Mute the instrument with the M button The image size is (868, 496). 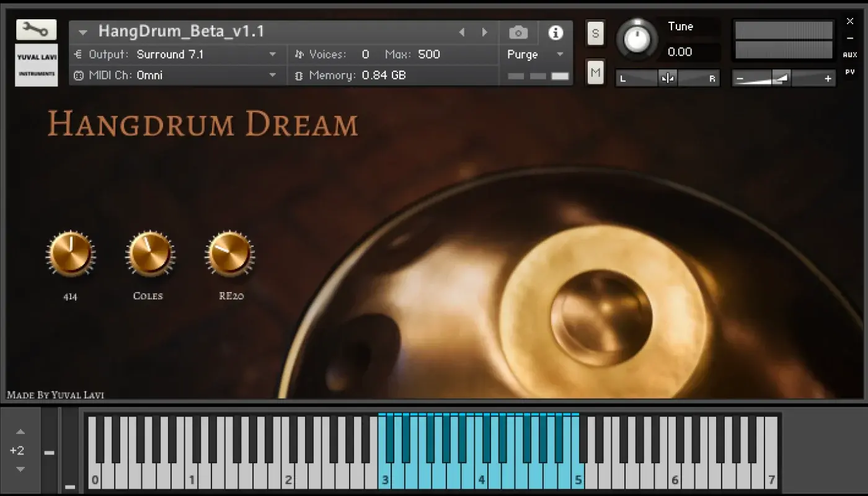click(x=595, y=73)
